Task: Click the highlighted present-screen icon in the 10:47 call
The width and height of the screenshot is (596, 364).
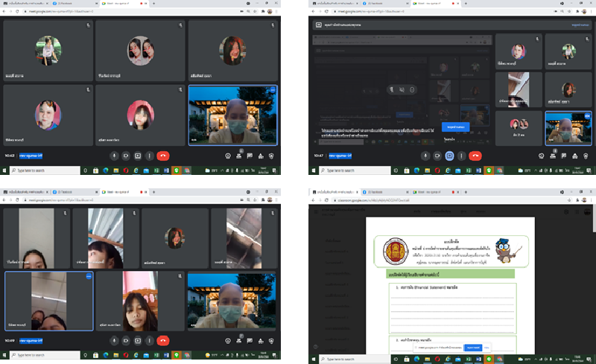Action: [450, 156]
